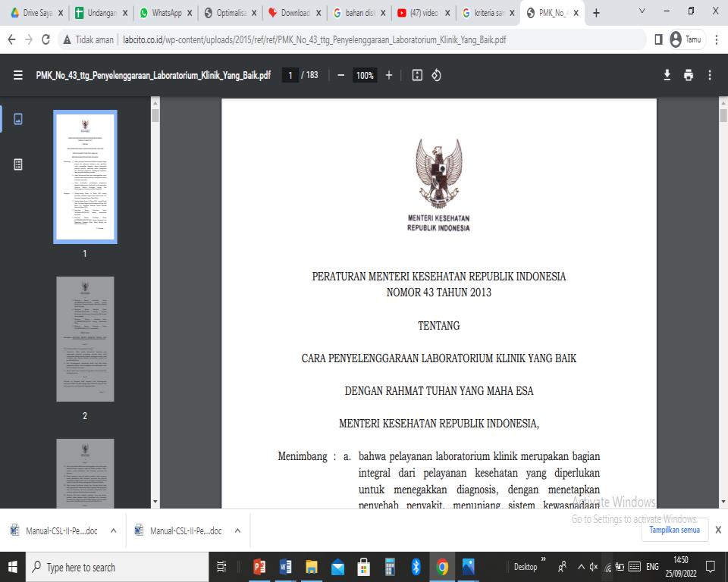
Task: View site security info 'Tidak aman'
Action: [x=88, y=40]
